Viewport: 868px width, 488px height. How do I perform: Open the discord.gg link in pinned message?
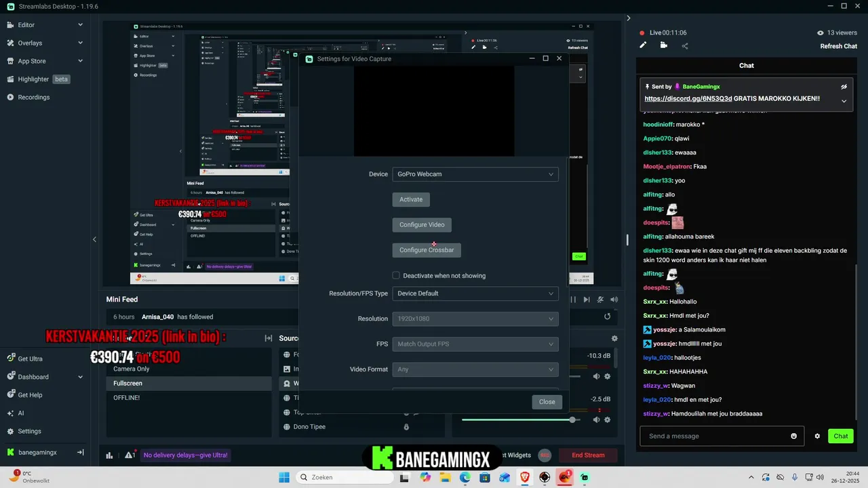coord(688,98)
